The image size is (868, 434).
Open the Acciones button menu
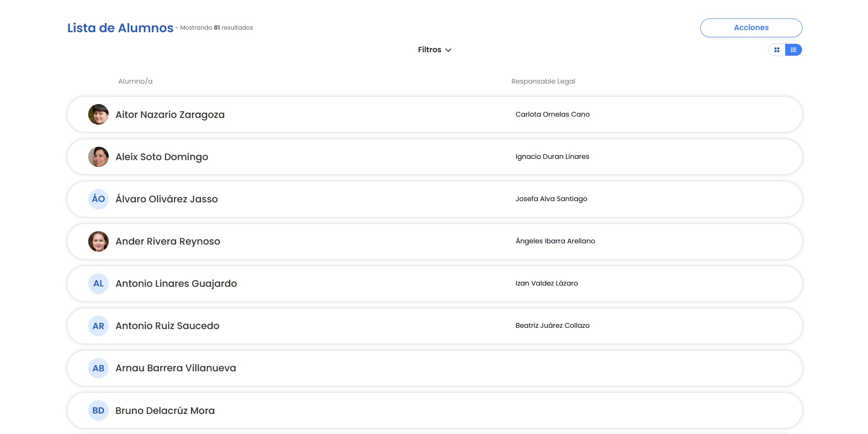tap(751, 28)
